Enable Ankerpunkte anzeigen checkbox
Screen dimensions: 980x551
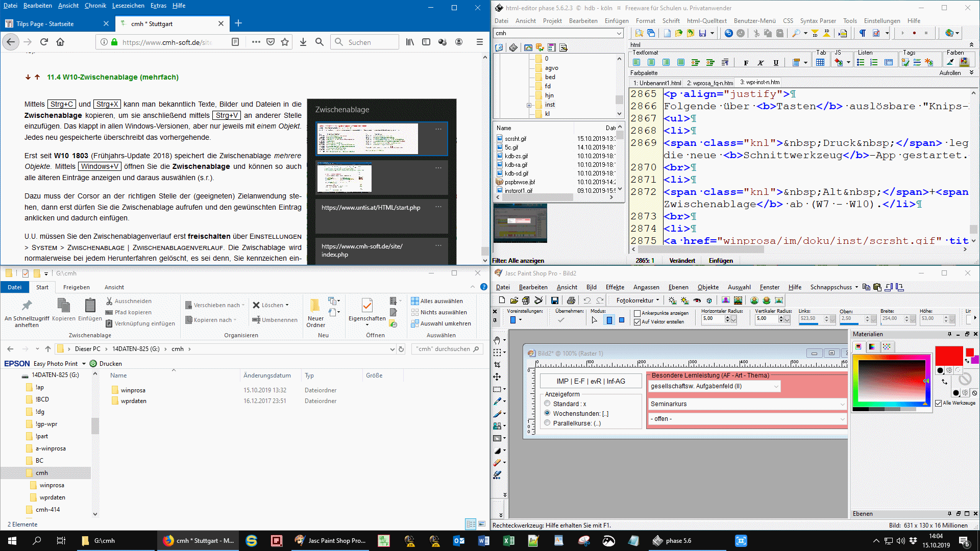click(x=637, y=313)
